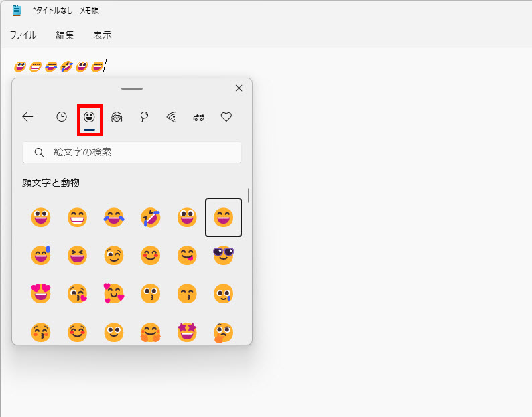The image size is (532, 417).
Task: Open the 編集 menu
Action: pyautogui.click(x=65, y=35)
